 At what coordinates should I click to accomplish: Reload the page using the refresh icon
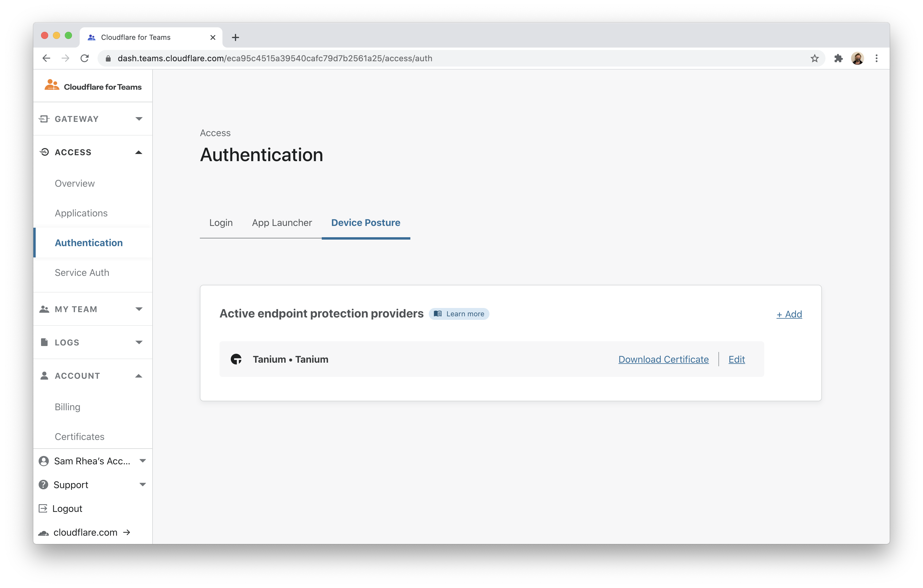coord(85,58)
